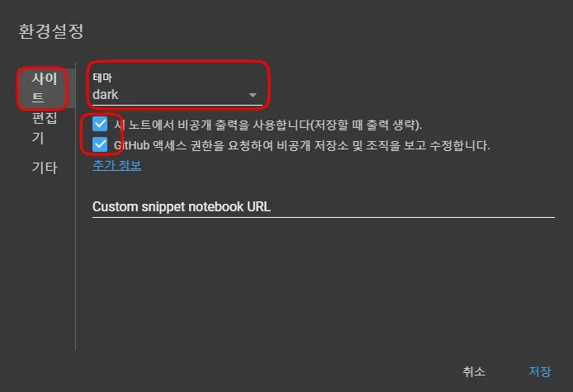This screenshot has height=392, width=573.
Task: Expand the 테마 dropdown arrow
Action: click(253, 95)
